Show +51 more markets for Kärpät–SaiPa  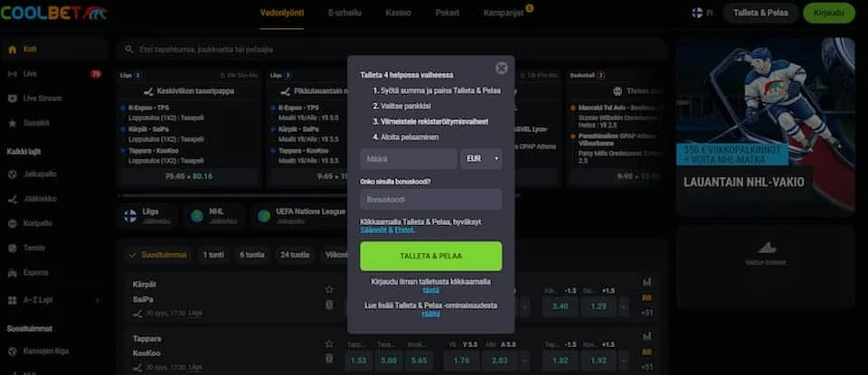(x=646, y=313)
